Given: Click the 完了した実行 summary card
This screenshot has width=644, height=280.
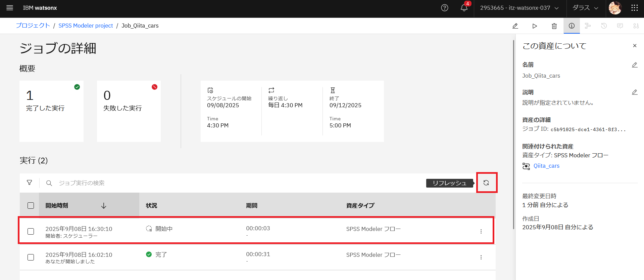Looking at the screenshot, I should [51, 111].
